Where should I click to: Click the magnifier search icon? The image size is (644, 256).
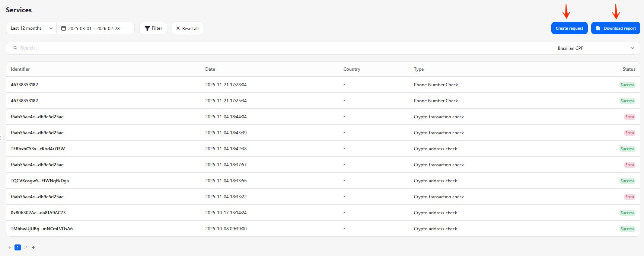click(x=15, y=48)
